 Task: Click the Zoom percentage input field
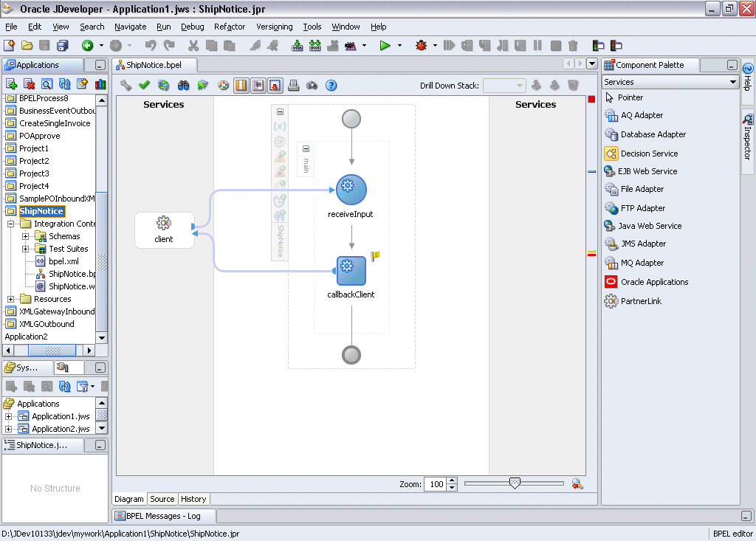pos(436,484)
